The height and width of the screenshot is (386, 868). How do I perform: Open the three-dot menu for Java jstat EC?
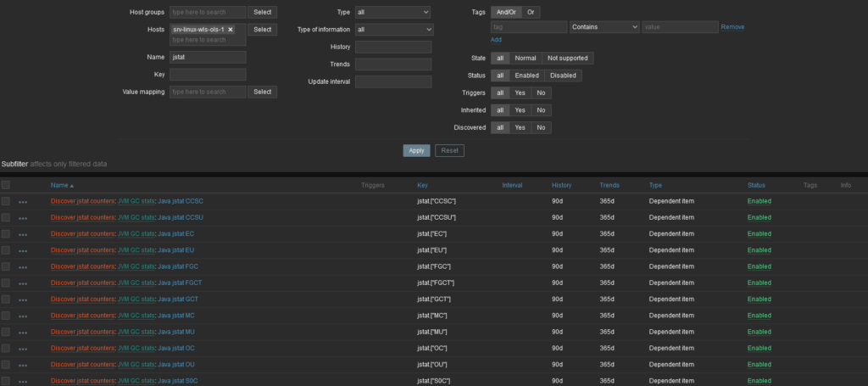point(23,234)
